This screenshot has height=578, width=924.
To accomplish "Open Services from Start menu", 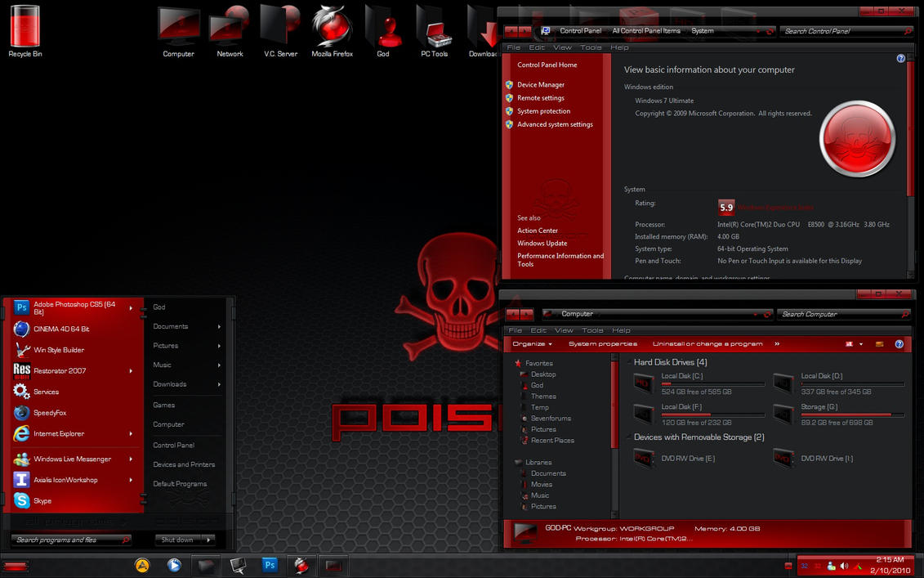I will [x=74, y=392].
